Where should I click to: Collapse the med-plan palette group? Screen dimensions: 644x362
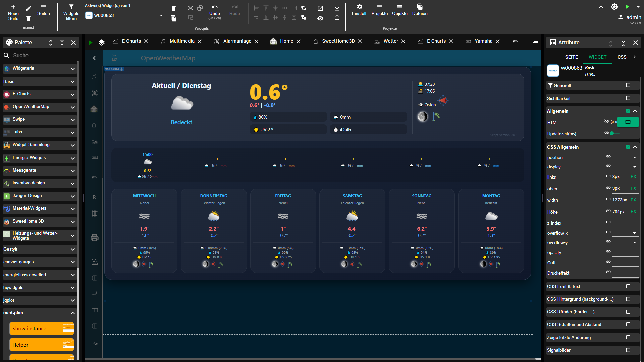click(x=72, y=313)
